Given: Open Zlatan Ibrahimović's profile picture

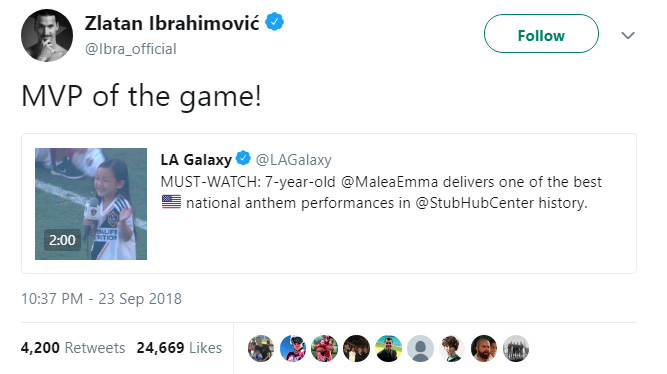Looking at the screenshot, I should click(47, 36).
